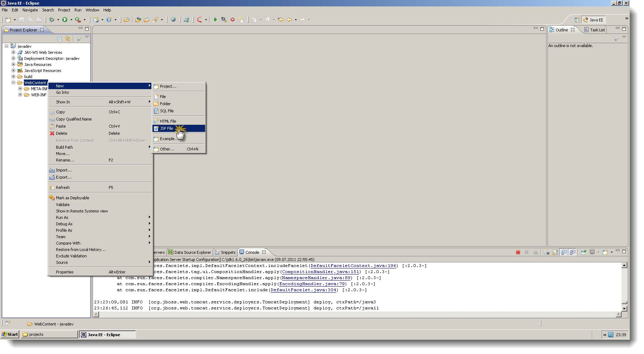Save the current file using the Save icon
This screenshot has height=354, width=644.
21,20
